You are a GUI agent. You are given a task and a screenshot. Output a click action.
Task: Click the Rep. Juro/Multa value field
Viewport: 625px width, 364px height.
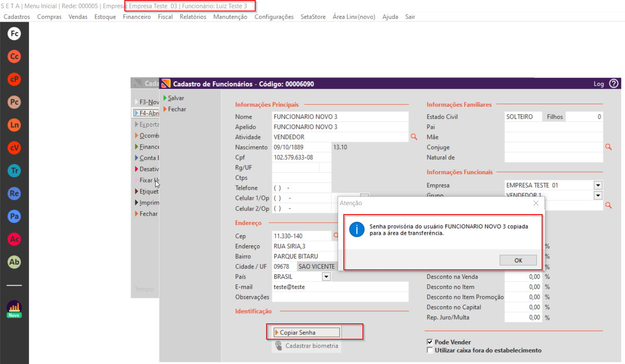coord(523,317)
